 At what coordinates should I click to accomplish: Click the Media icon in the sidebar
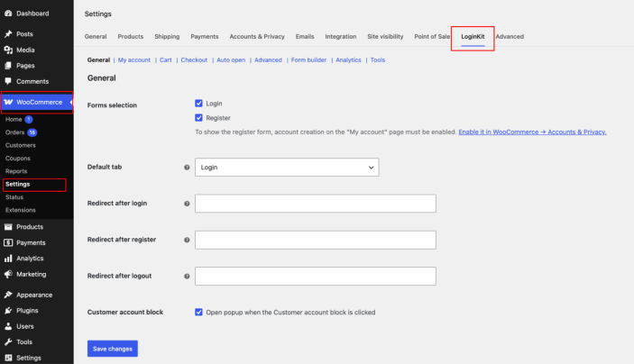point(8,50)
